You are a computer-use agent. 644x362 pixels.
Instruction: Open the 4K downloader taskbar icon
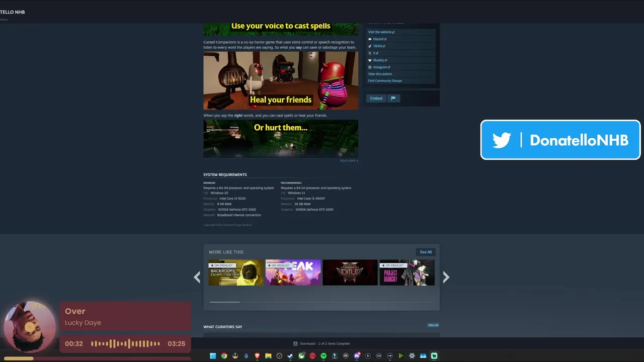346,356
